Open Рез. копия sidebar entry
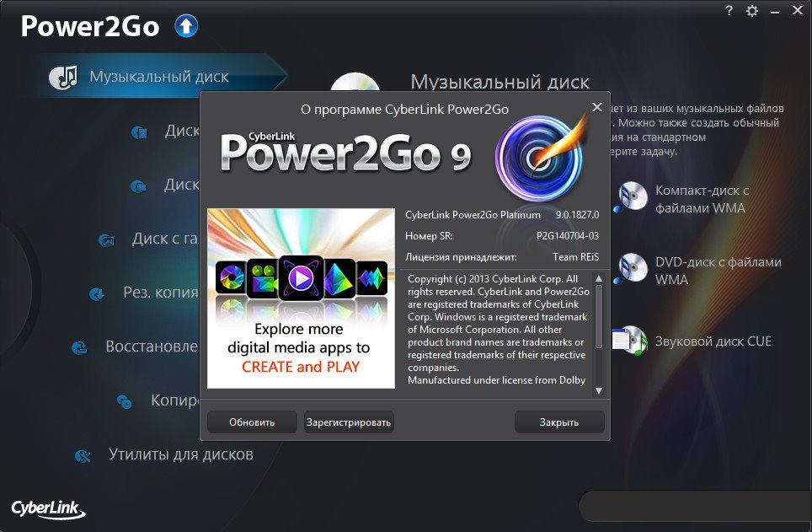 [x=161, y=293]
